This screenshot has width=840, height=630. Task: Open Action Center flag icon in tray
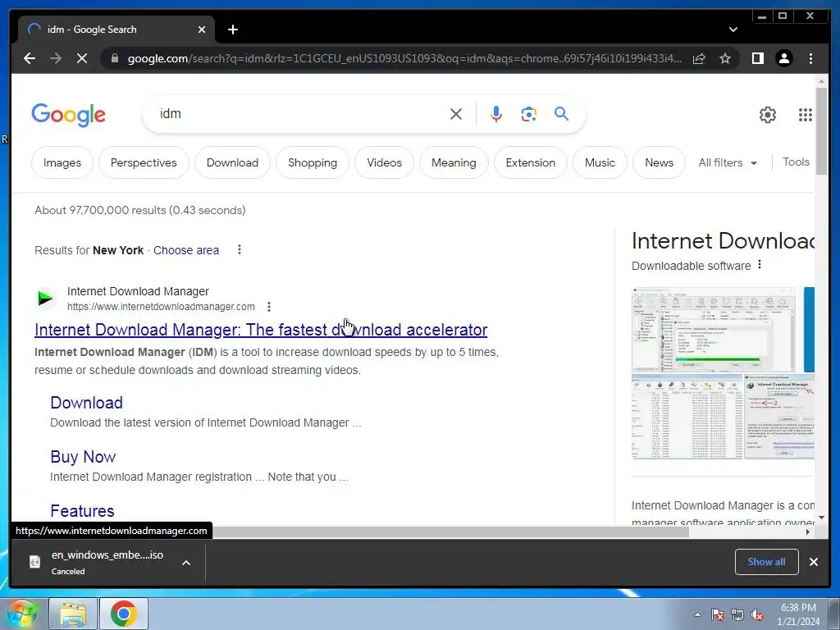tap(718, 614)
